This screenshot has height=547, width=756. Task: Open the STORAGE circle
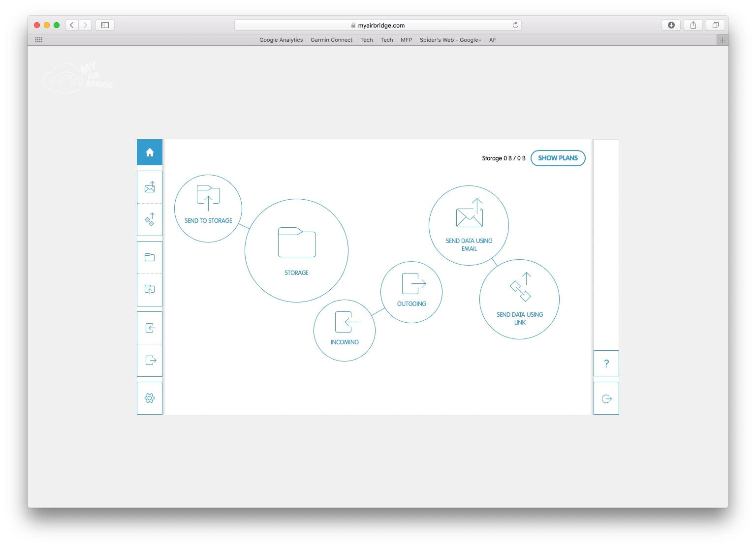click(x=296, y=250)
